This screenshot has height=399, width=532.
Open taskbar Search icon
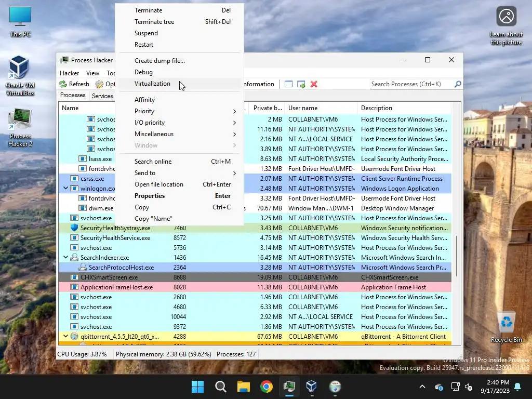pyautogui.click(x=220, y=387)
